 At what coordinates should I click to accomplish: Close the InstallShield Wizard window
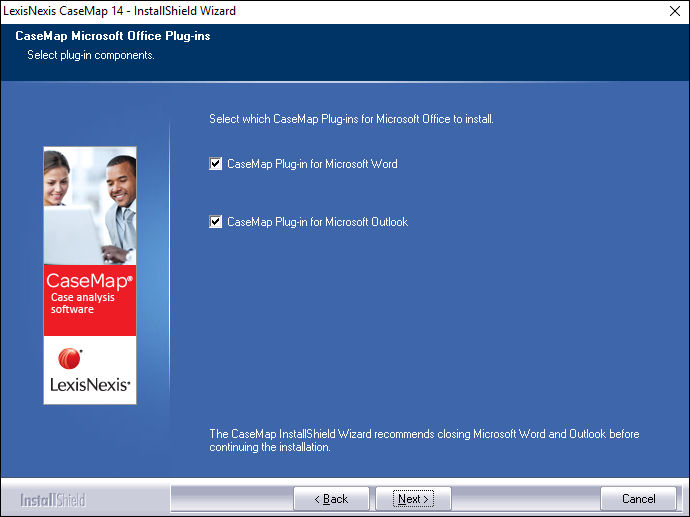675,11
